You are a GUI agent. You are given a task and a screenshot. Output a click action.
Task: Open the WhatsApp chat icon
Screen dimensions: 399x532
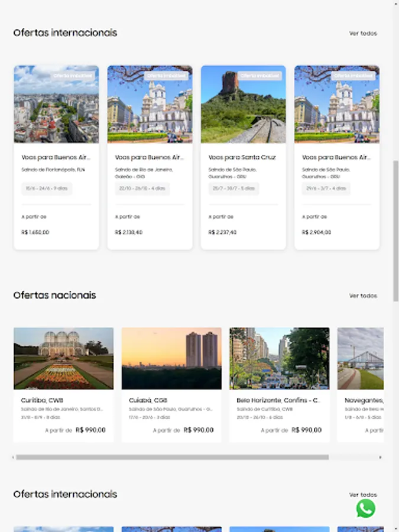[365, 508]
